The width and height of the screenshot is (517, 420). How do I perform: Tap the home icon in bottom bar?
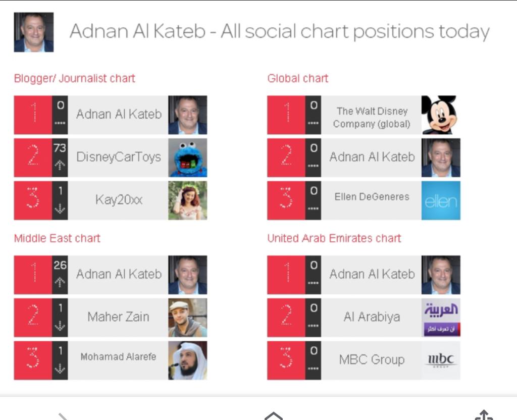[273, 415]
